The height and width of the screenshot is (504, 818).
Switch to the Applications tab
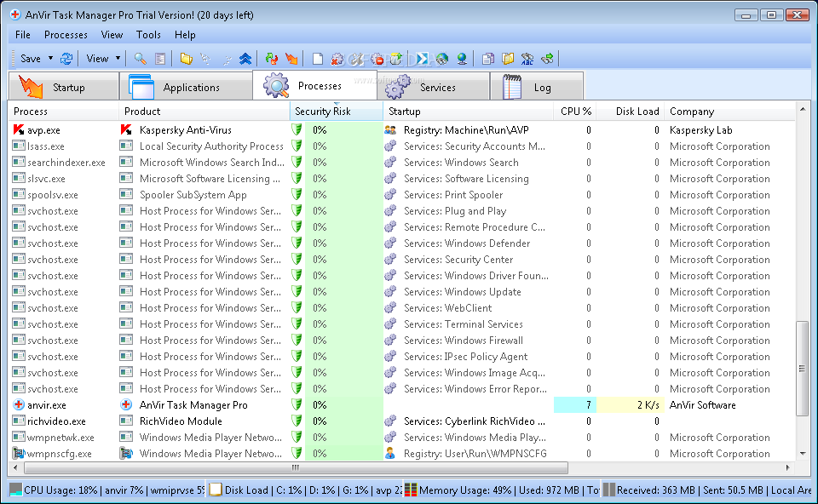coord(186,87)
